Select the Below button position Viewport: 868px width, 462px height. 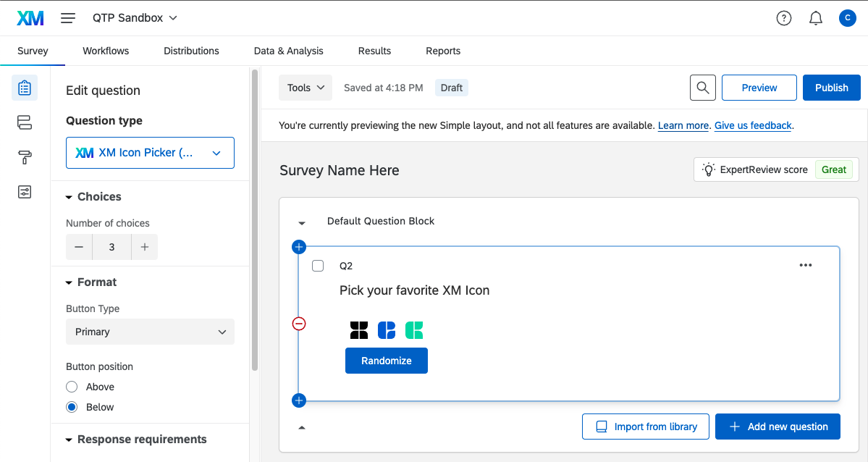pos(72,407)
